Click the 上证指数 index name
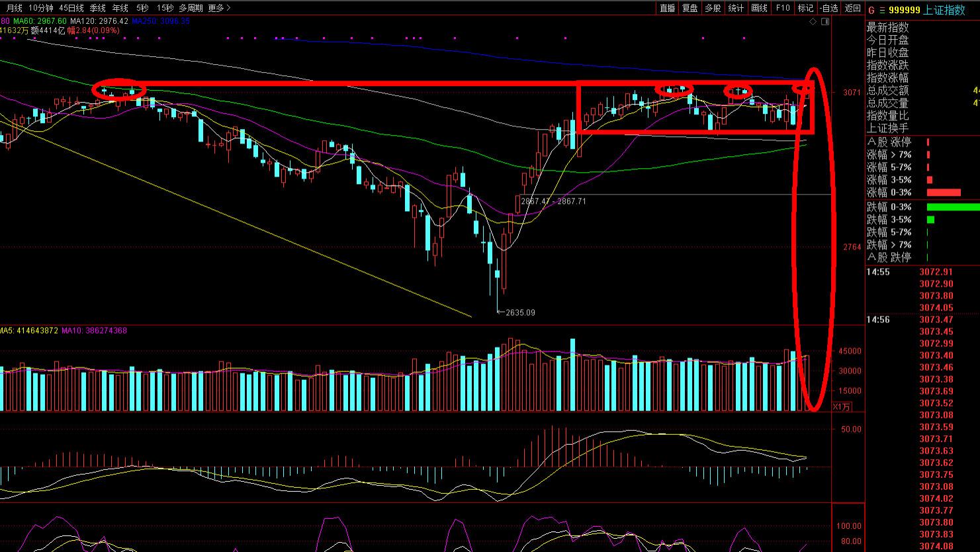 [945, 10]
